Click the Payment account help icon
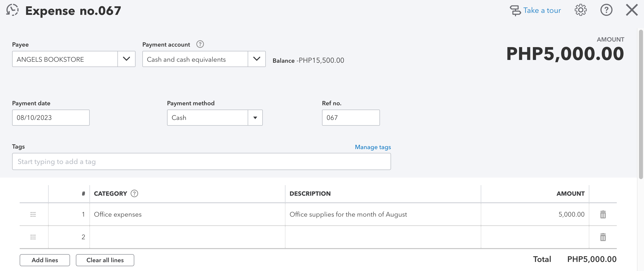This screenshot has height=271, width=644. click(200, 44)
